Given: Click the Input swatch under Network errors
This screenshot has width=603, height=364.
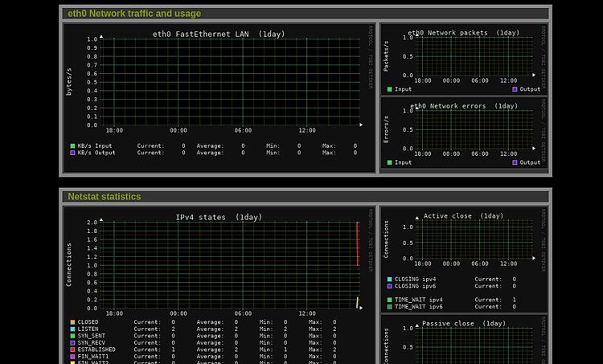Looking at the screenshot, I should (x=390, y=162).
